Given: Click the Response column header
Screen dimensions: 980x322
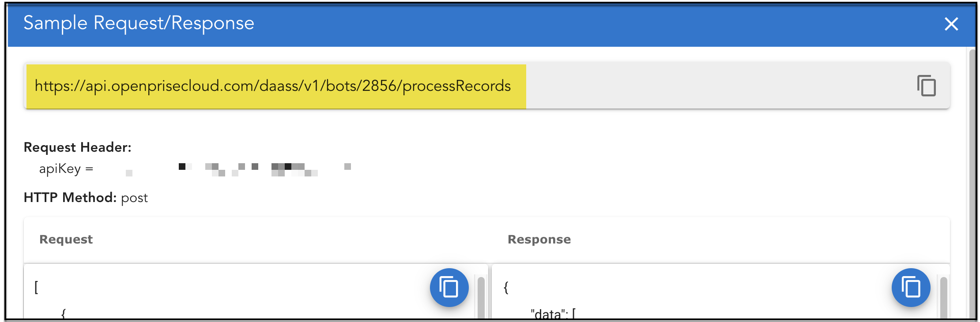Looking at the screenshot, I should (539, 240).
